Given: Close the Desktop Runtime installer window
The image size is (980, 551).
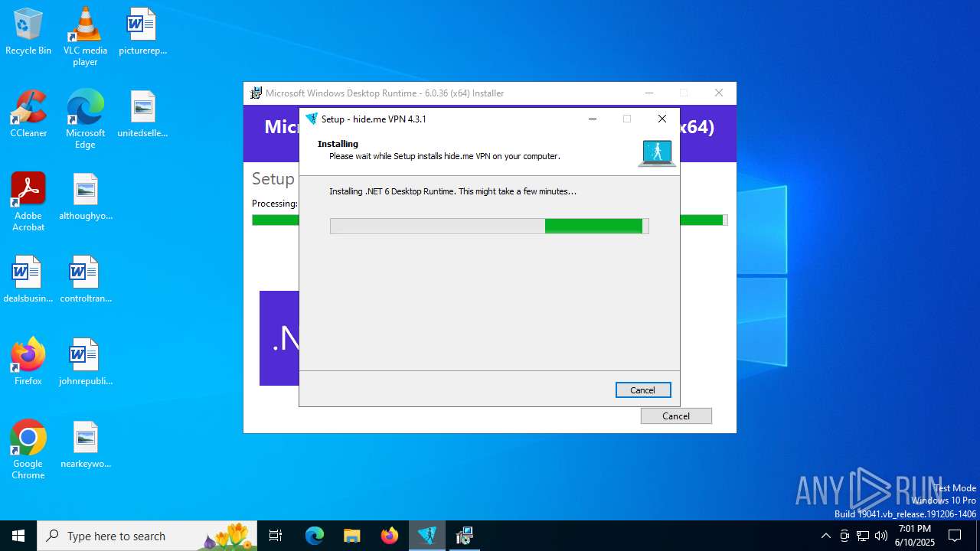Looking at the screenshot, I should pyautogui.click(x=718, y=93).
